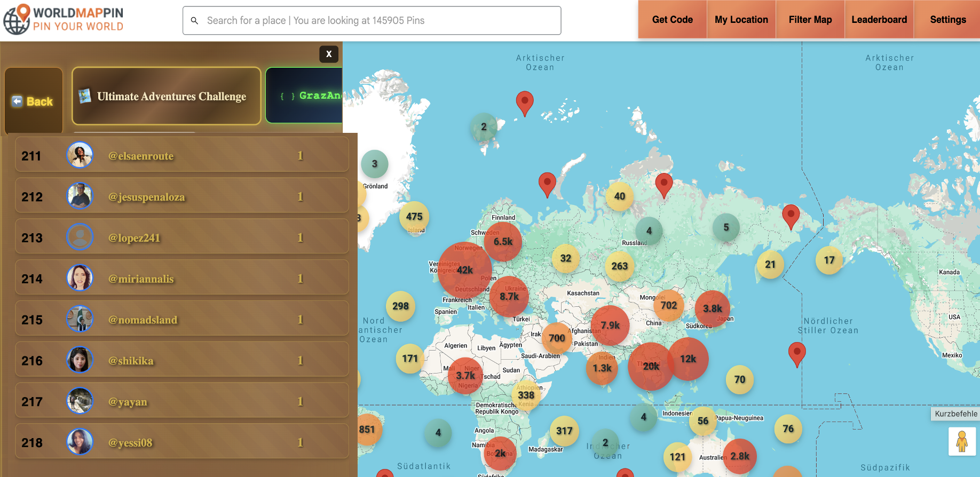Open the 6.5k cluster near Sweden
Viewport: 980px width, 477px height.
(503, 242)
